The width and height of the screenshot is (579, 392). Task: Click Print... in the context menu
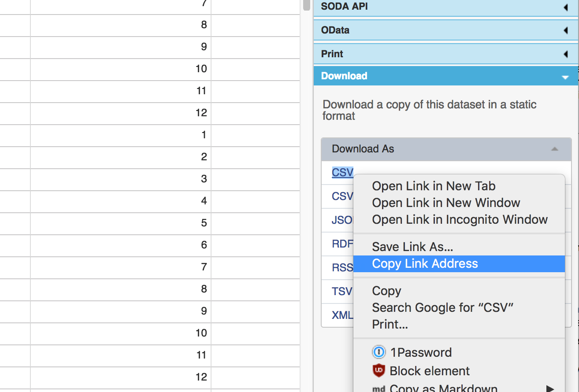390,324
